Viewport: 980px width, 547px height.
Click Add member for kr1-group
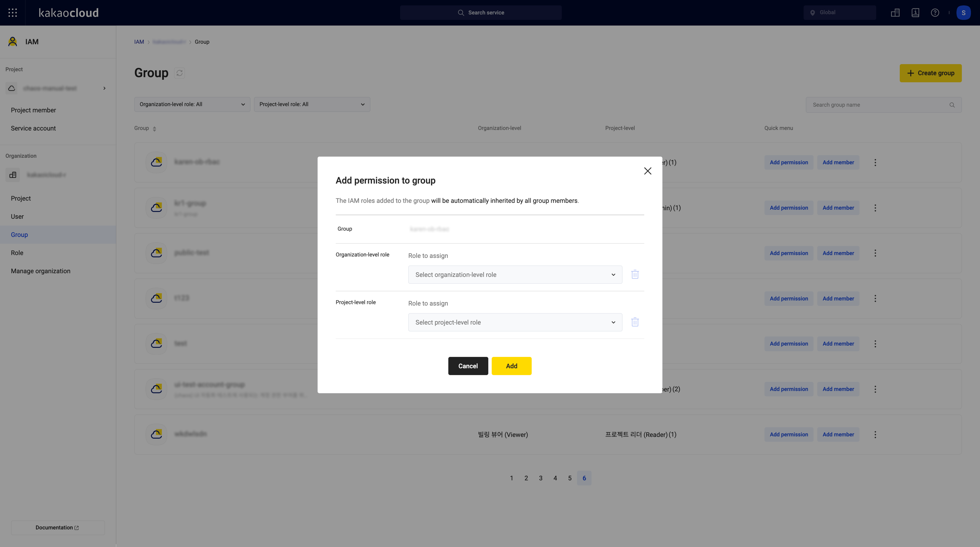838,208
